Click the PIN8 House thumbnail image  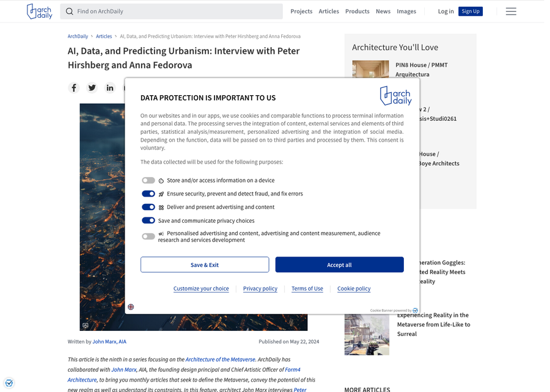370,69
